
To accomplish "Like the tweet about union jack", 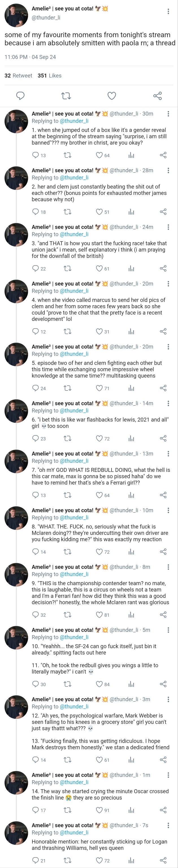I will point(99,268).
